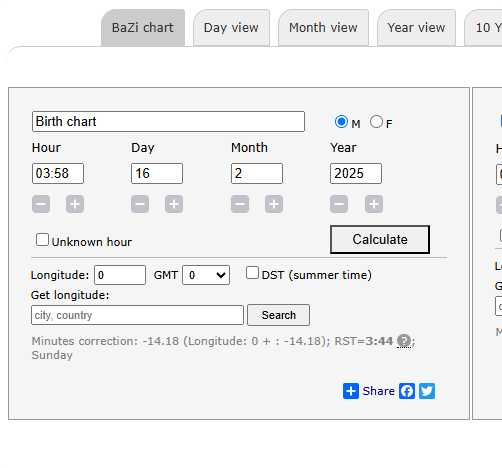Go to the Year view tab
The height and width of the screenshot is (468, 502).
click(416, 28)
